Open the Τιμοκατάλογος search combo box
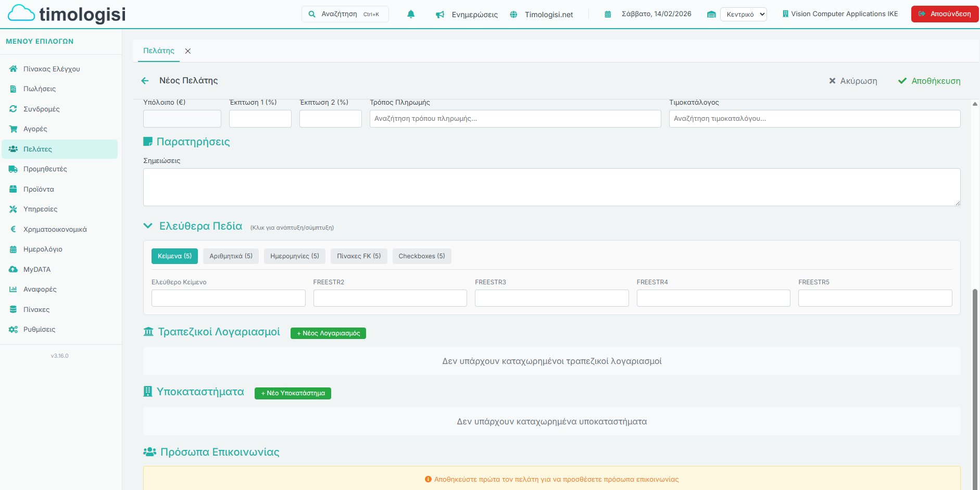980x490 pixels. (814, 119)
